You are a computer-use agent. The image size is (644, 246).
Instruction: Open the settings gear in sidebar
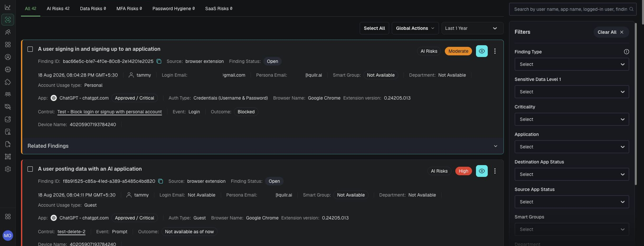pyautogui.click(x=8, y=169)
